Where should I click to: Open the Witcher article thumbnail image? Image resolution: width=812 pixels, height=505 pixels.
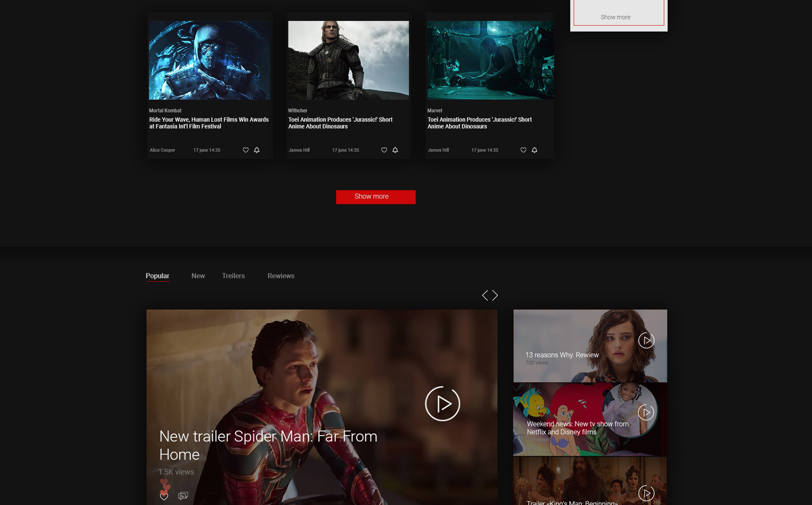(x=348, y=60)
